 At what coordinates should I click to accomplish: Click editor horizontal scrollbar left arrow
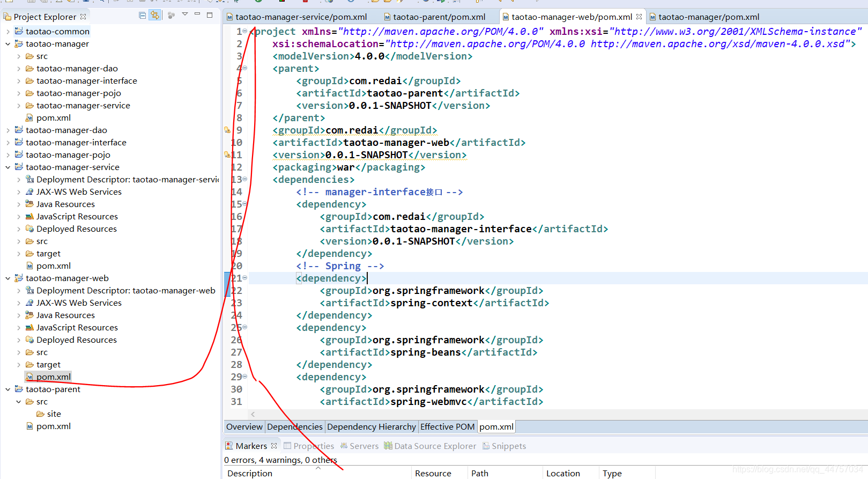click(253, 414)
